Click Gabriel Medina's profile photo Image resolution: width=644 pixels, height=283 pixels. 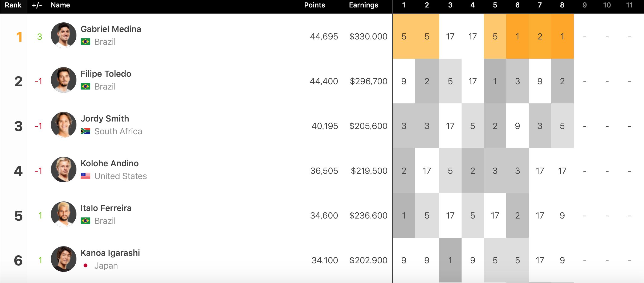pyautogui.click(x=63, y=35)
